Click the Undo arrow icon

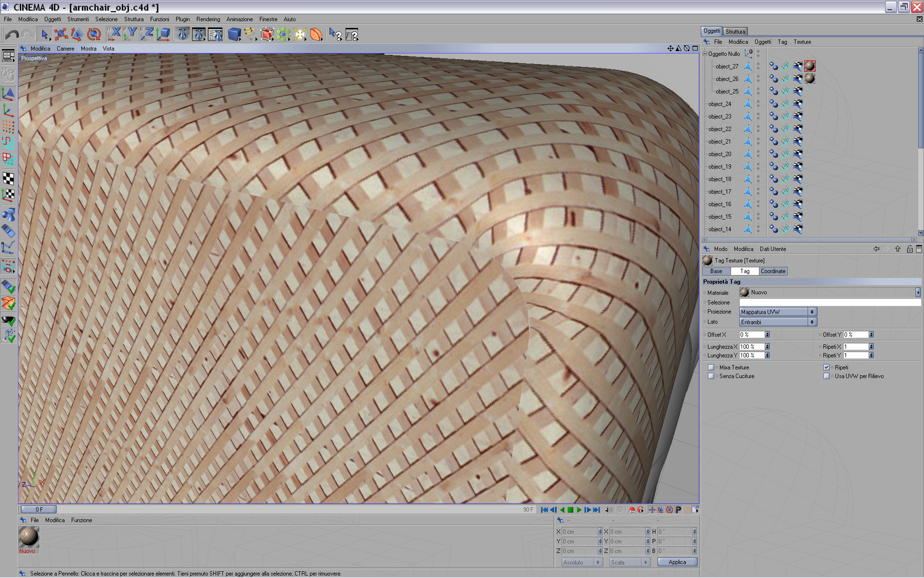click(12, 35)
